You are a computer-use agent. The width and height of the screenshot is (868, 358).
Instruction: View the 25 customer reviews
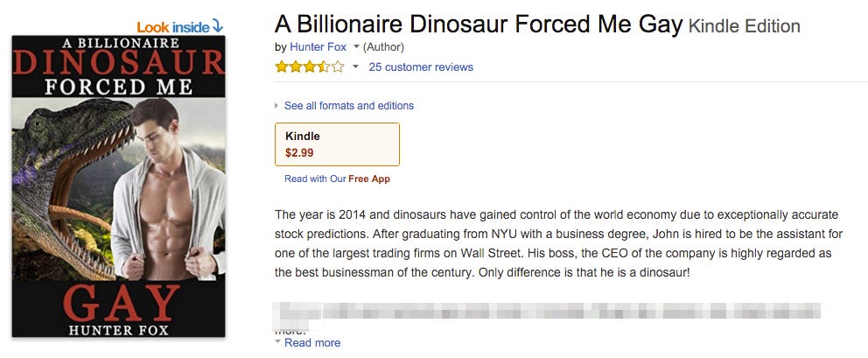coord(421,67)
